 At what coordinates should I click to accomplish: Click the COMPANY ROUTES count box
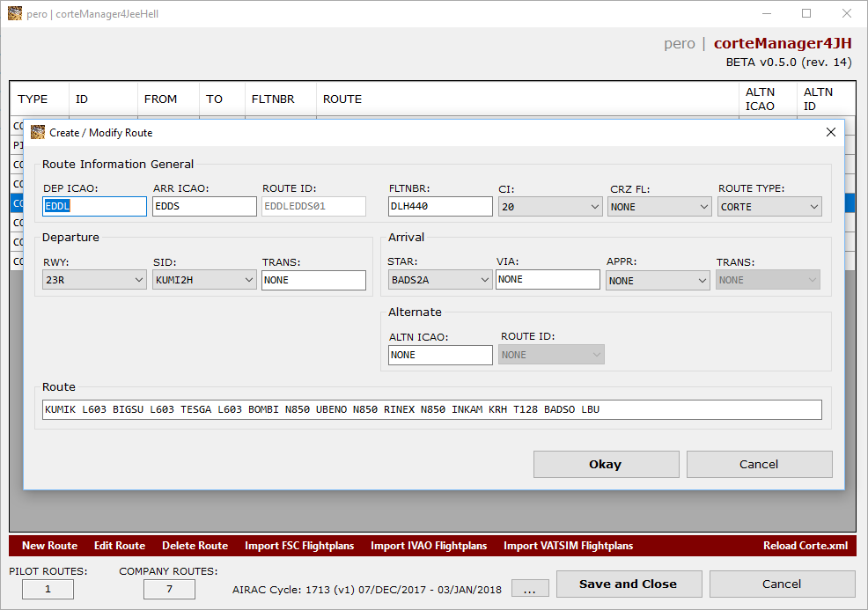click(x=169, y=589)
